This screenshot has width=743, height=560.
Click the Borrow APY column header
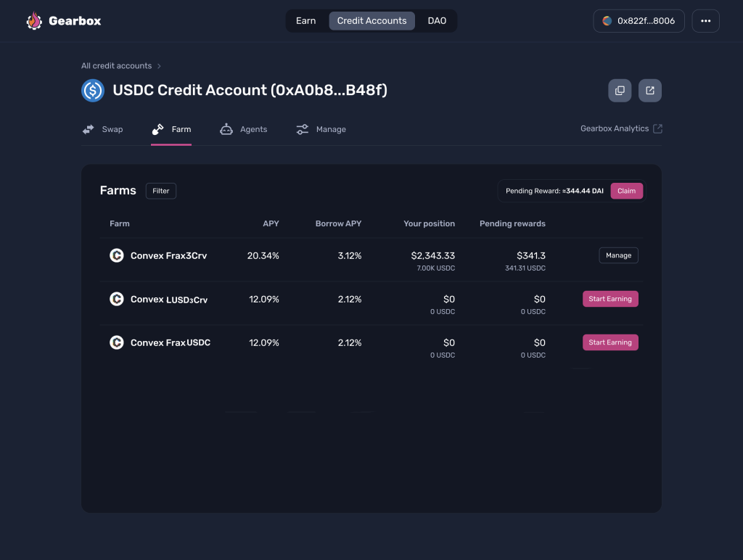coord(338,223)
